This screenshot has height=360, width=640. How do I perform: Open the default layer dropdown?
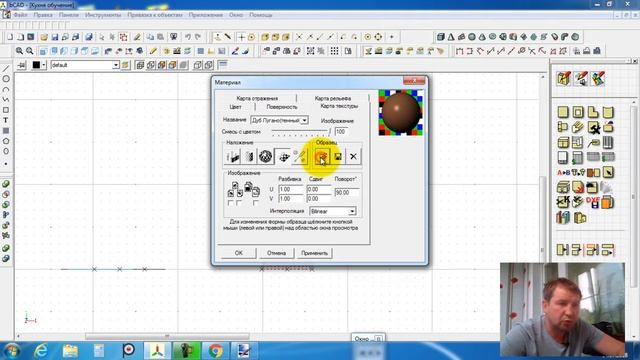coord(116,65)
